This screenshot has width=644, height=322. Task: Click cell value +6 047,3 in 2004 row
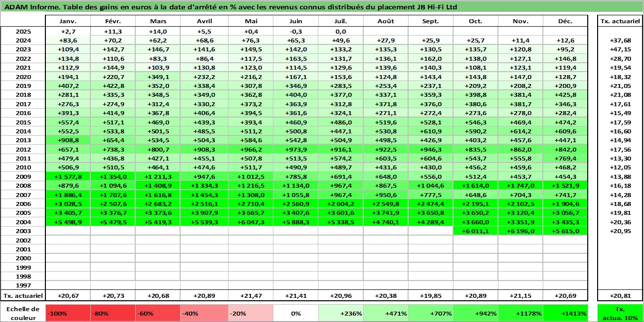251,222
